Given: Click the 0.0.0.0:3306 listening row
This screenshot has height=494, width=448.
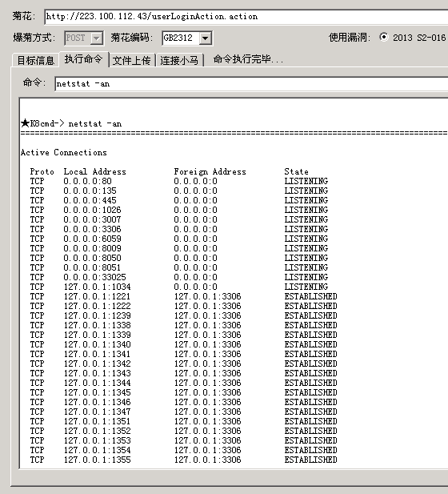Looking at the screenshot, I should [179, 229].
